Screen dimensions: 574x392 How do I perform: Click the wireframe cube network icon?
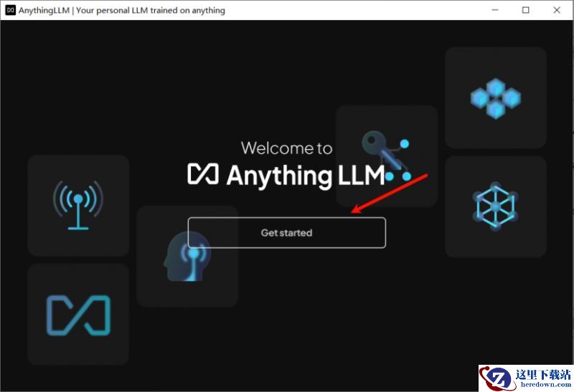pyautogui.click(x=495, y=206)
